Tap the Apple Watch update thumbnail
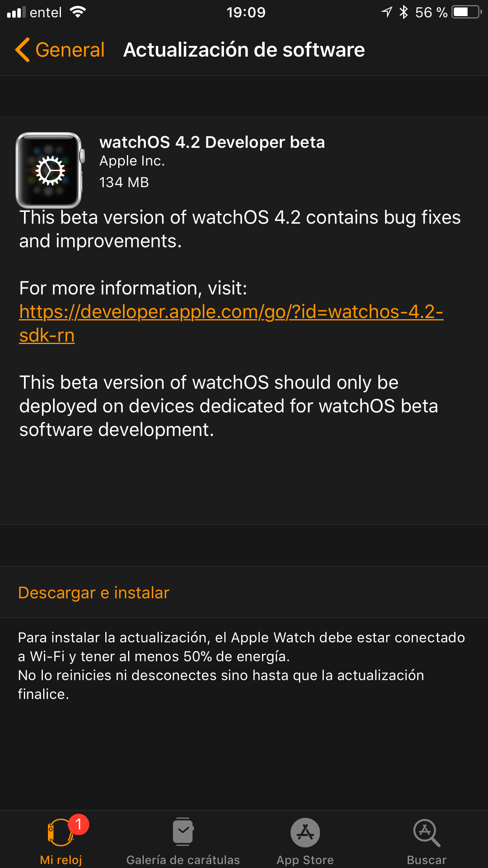Screen dimensions: 488x868 [49, 170]
